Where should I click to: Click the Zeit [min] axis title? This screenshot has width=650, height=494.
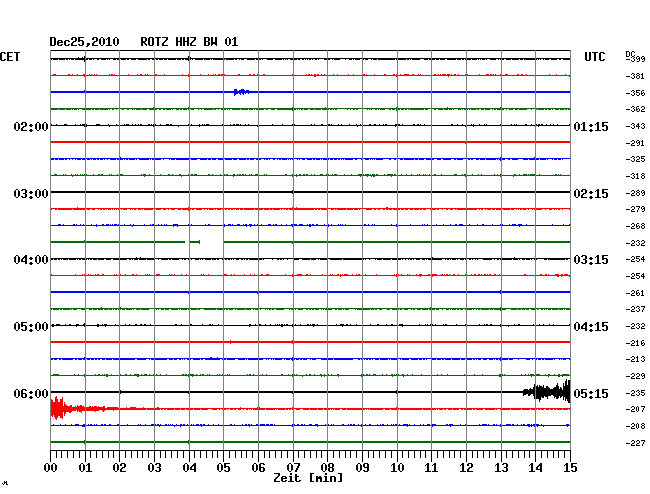308,478
